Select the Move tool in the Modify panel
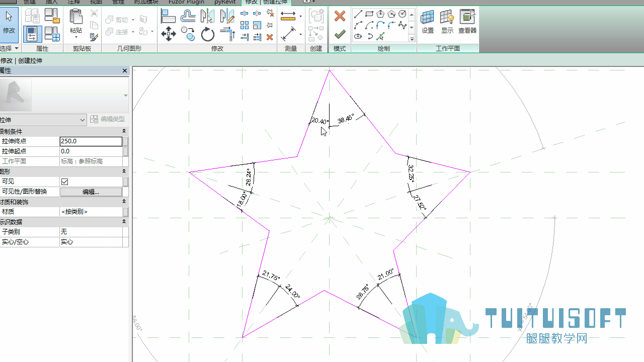Image resolution: width=644 pixels, height=362 pixels. (x=169, y=34)
